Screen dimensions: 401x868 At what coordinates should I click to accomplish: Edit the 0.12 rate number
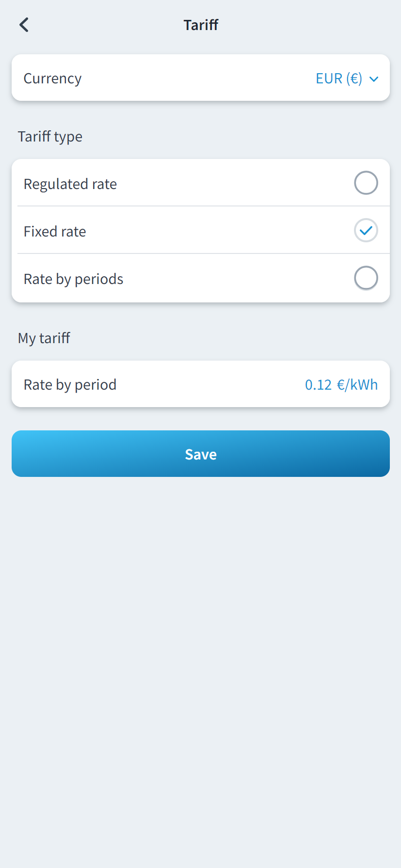tap(318, 385)
